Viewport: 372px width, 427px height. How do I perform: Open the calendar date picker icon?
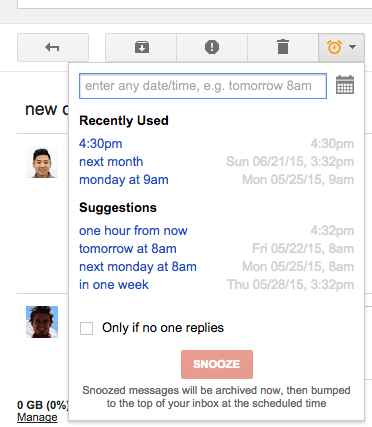(345, 85)
